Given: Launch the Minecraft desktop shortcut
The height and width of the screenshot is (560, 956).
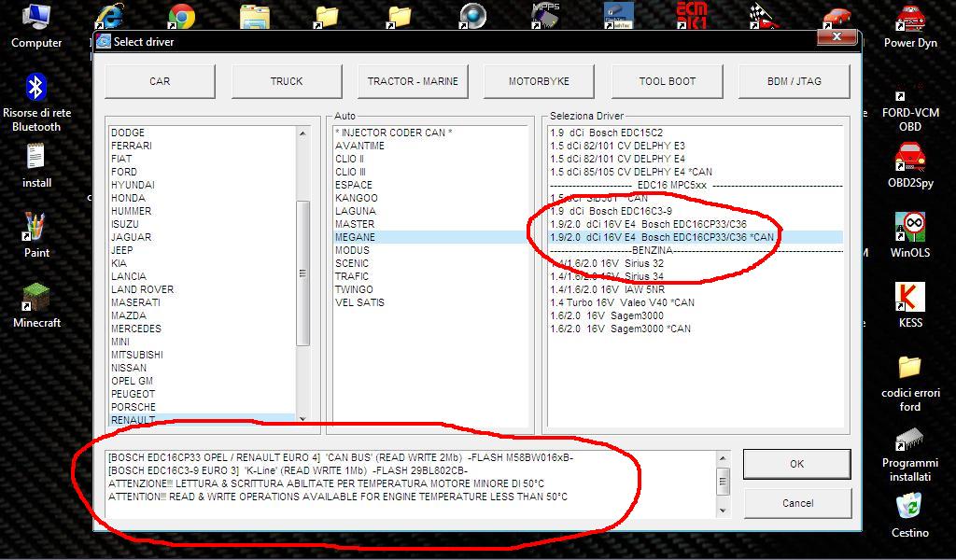Looking at the screenshot, I should pos(36,305).
